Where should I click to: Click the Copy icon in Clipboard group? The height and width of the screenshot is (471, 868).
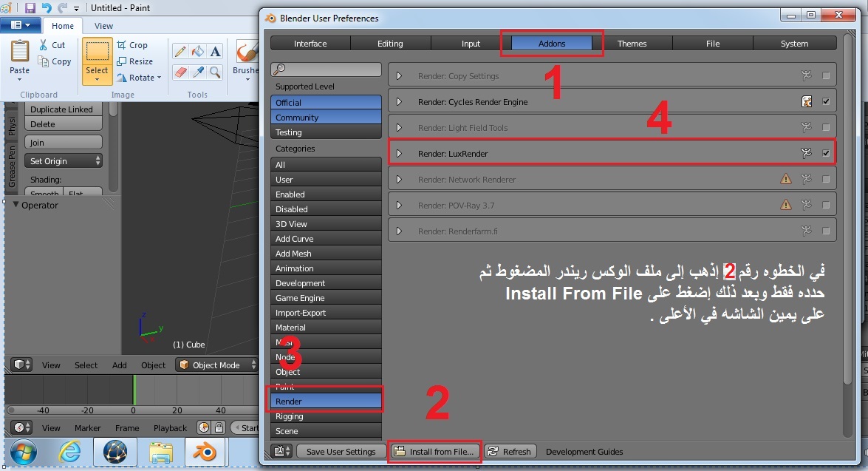43,61
